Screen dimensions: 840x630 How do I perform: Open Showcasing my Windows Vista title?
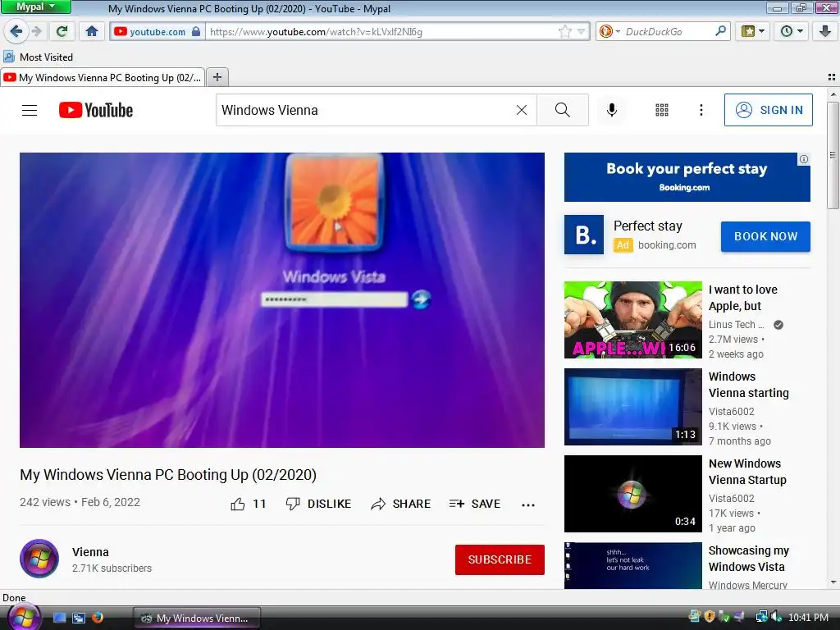point(748,559)
